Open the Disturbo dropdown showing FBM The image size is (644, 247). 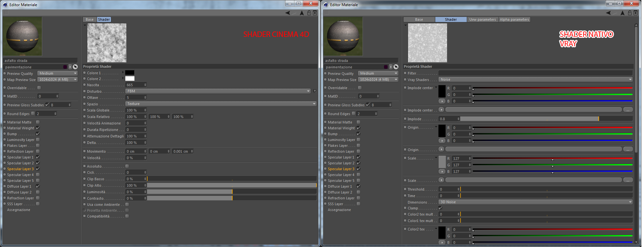[x=218, y=91]
